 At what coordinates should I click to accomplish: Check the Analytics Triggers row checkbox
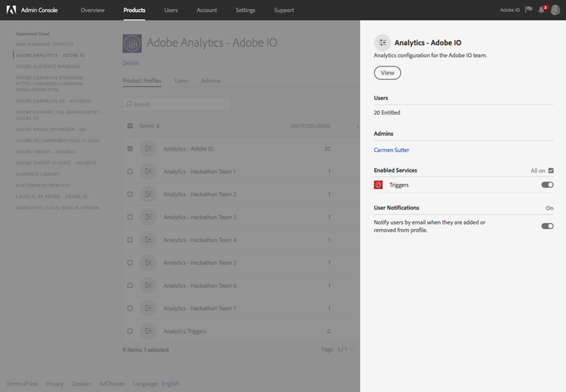tap(130, 331)
